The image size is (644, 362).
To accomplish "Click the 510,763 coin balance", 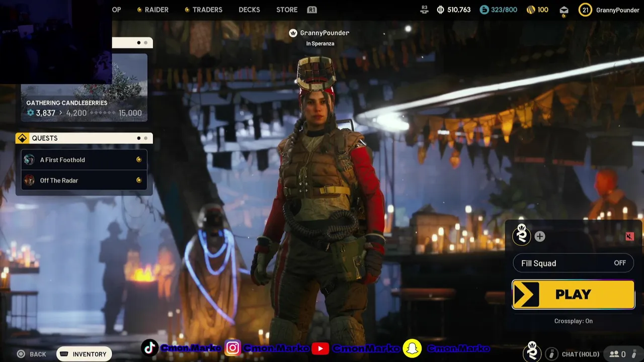I will (458, 10).
